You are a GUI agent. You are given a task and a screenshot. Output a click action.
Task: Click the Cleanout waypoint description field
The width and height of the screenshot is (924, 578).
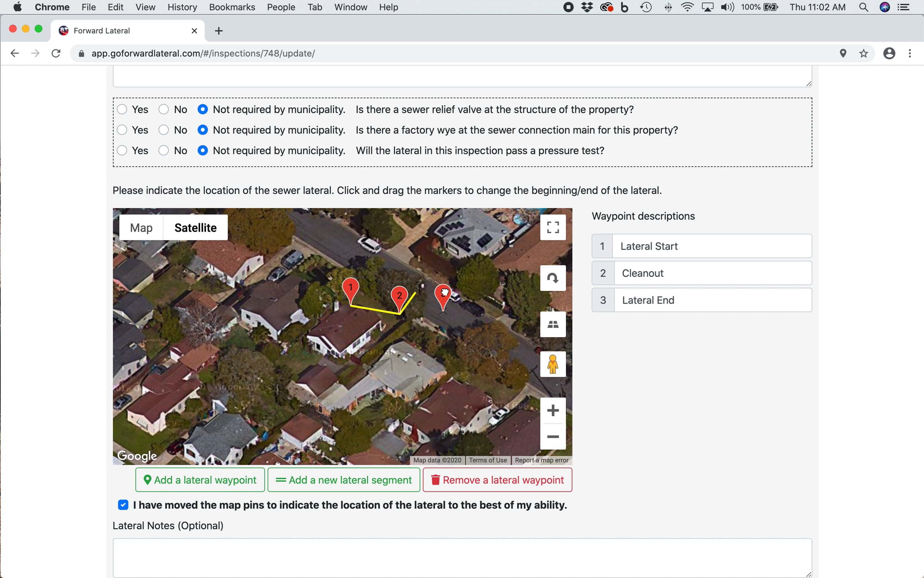[x=712, y=273]
